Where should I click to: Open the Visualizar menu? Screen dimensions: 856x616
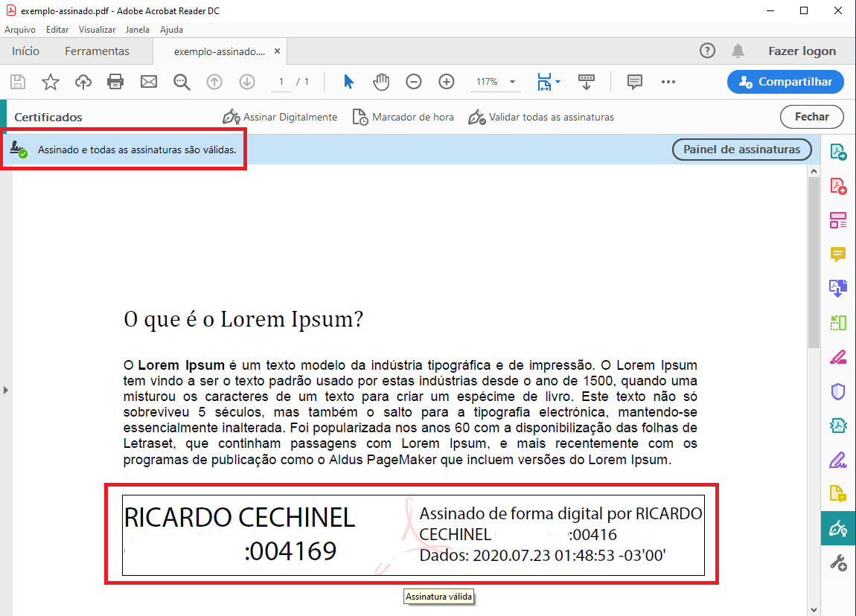(x=97, y=30)
